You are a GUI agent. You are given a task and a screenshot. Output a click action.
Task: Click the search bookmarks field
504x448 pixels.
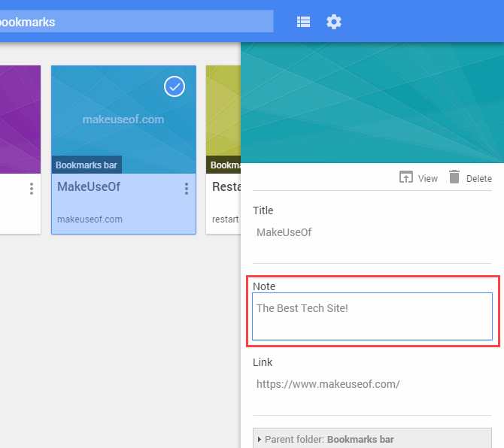135,22
